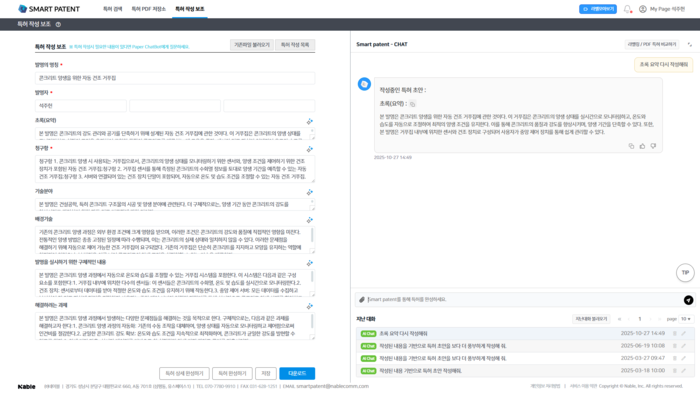Click the 특허 작성 목록 button
Image resolution: width=700 pixels, height=394 pixels.
(x=295, y=45)
